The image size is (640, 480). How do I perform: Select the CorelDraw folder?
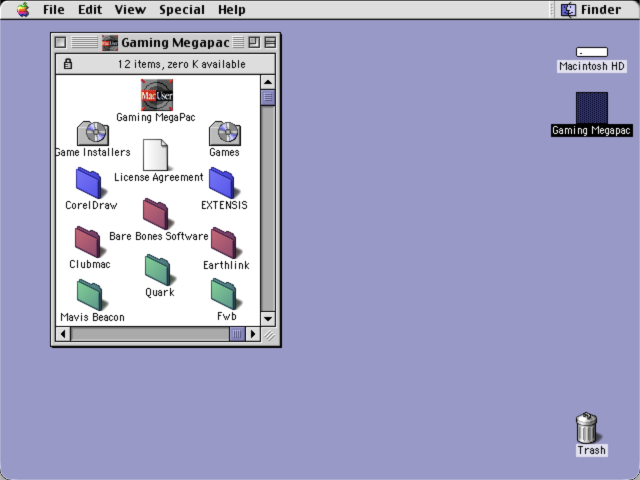pos(89,182)
